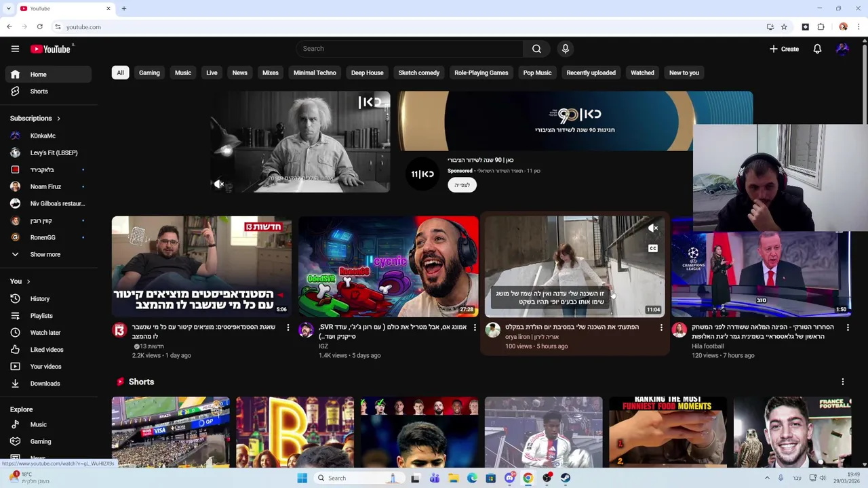Click the Create button
Viewport: 868px width, 488px height.
coord(784,49)
